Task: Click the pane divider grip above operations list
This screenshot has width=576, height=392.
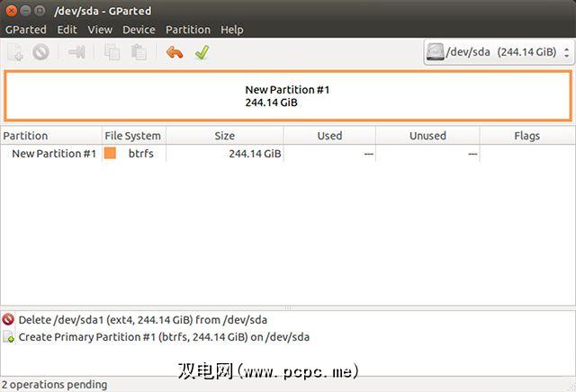Action: pos(288,307)
